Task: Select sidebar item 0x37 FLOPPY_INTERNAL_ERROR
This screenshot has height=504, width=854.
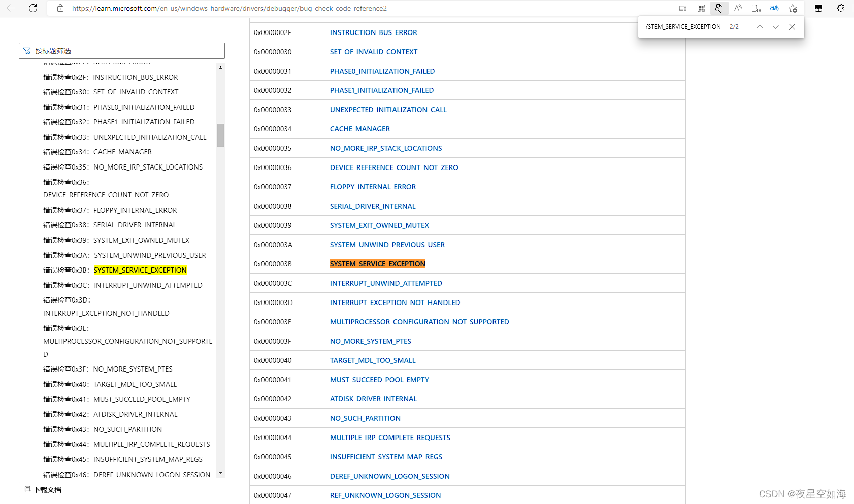Action: (x=110, y=210)
